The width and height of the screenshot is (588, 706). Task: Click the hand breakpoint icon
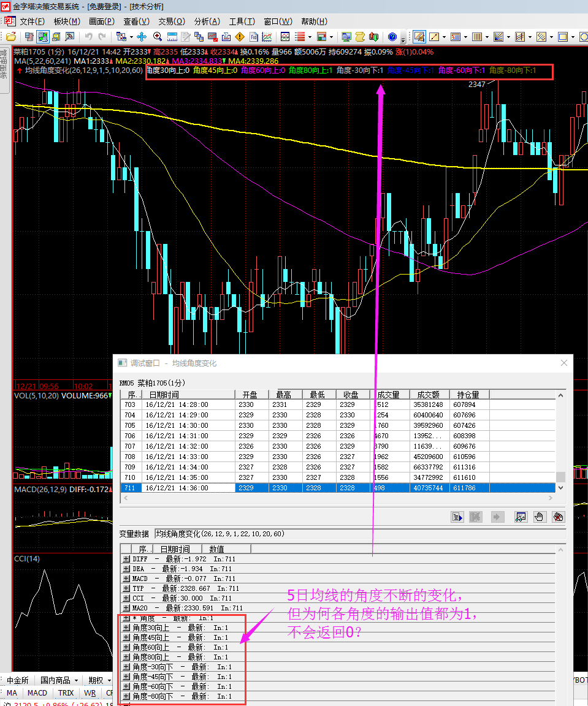[539, 517]
